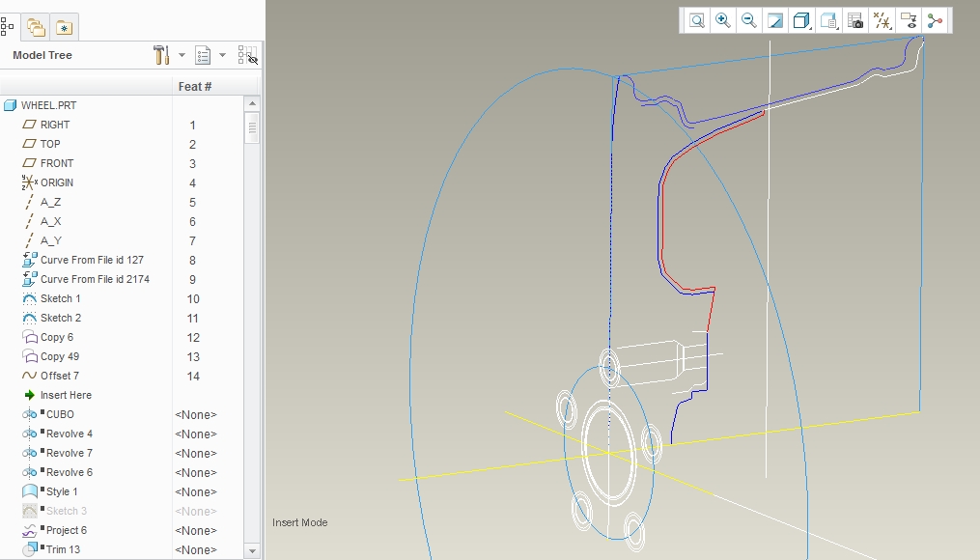Switch to the Folder Browser tab
Screen dimensions: 980x560
36,27
